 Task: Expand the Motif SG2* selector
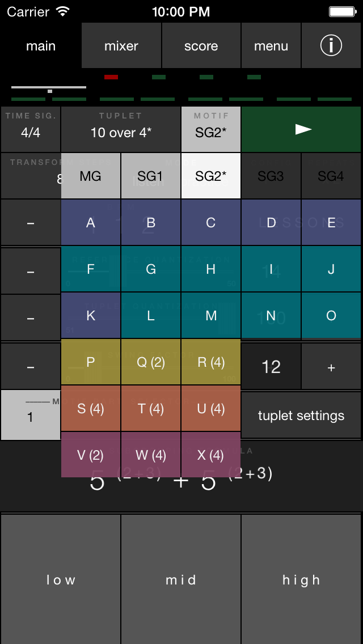coord(211,129)
